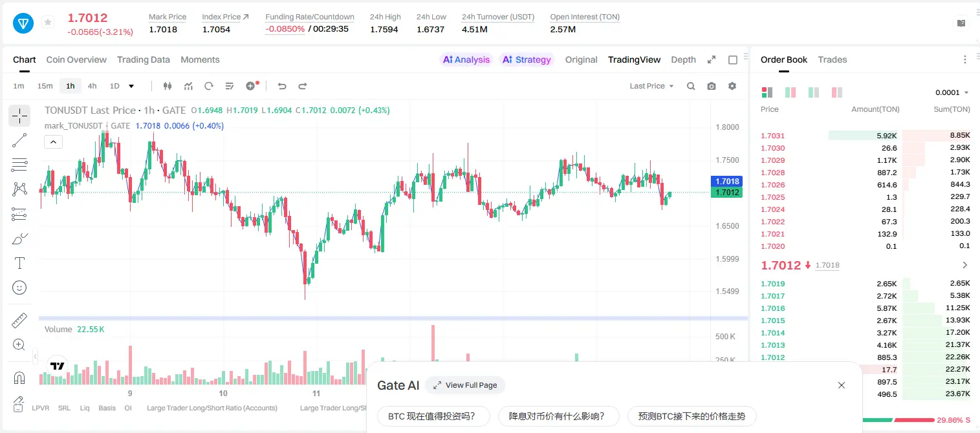This screenshot has height=433, width=980.
Task: Collapse the indicator legend chevron
Action: coord(54,142)
